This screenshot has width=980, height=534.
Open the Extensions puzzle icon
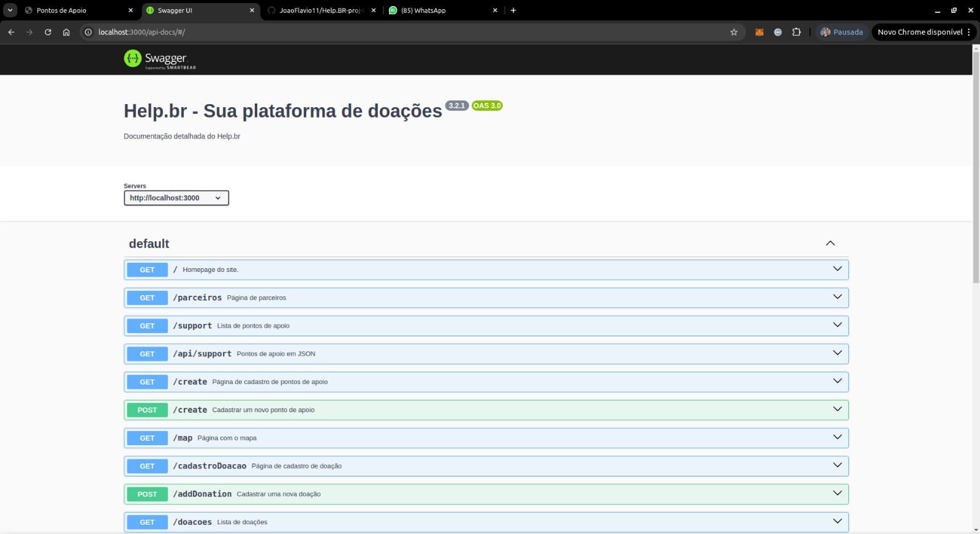coord(796,32)
